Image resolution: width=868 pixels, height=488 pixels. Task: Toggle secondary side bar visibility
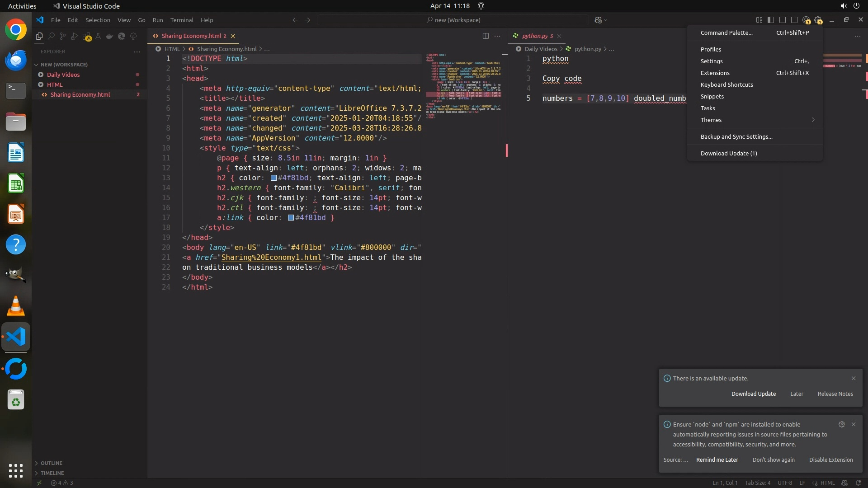[x=794, y=20]
